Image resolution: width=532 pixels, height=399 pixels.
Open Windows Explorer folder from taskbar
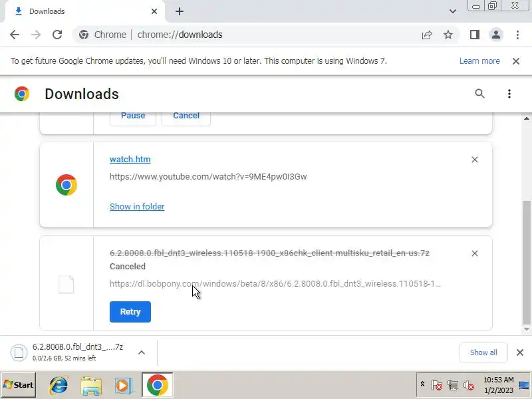[x=91, y=386]
